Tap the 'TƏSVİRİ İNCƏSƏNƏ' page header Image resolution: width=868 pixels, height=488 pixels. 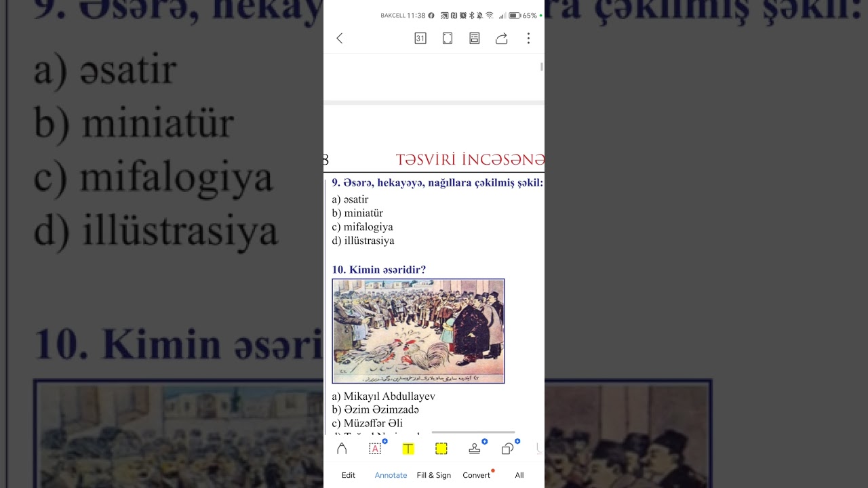coord(470,160)
